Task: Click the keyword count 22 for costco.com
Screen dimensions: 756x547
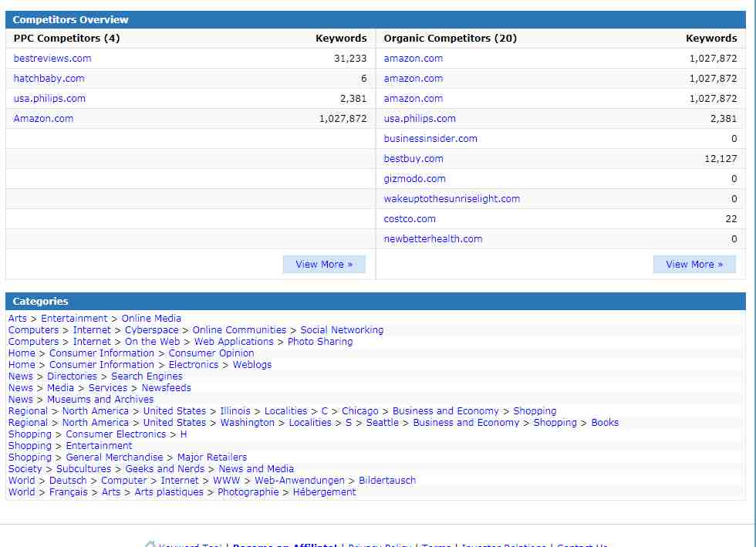Action: click(731, 219)
